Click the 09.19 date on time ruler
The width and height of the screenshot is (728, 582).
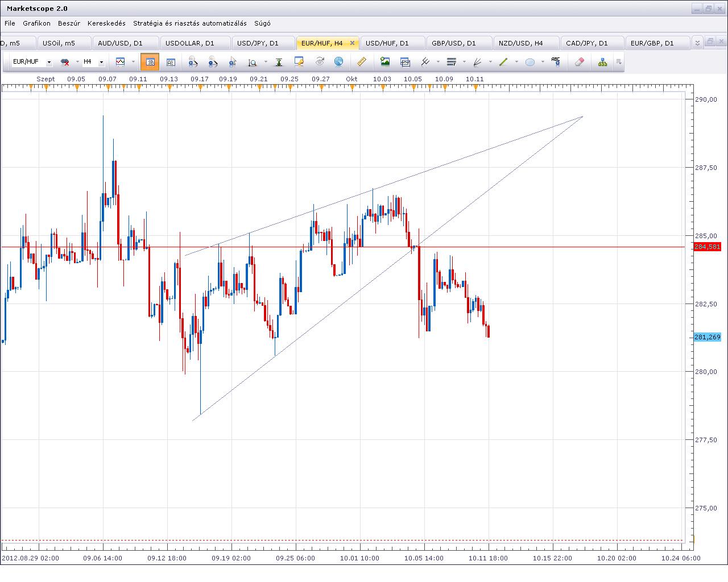pos(227,79)
